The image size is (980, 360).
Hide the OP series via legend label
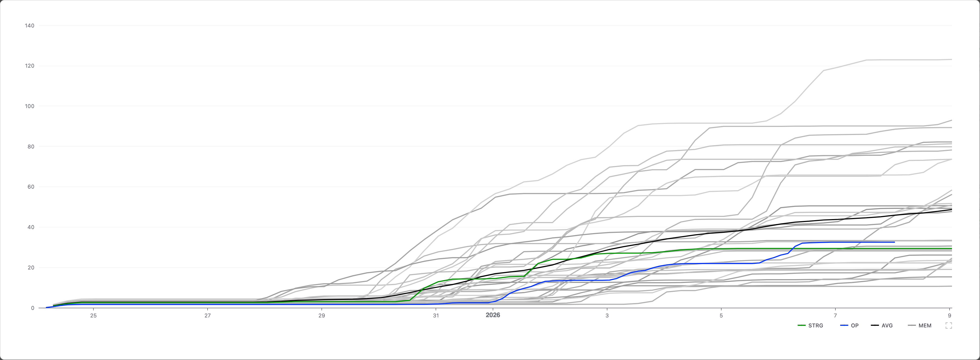click(855, 326)
